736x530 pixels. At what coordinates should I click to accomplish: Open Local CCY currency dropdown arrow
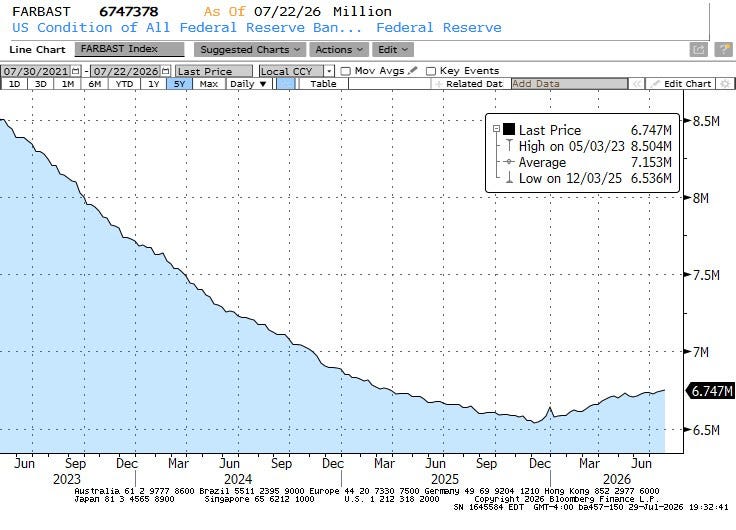(330, 71)
